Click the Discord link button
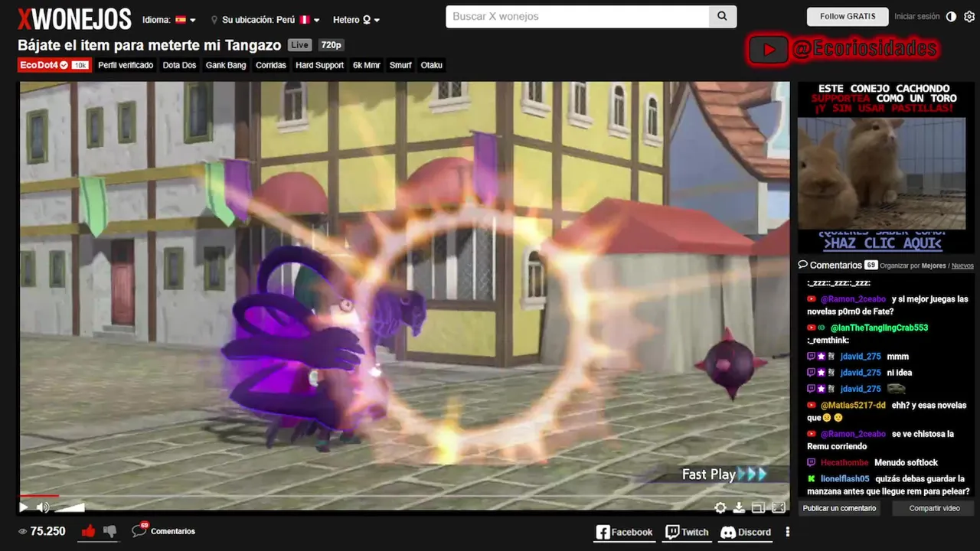980x551 pixels. coord(746,532)
